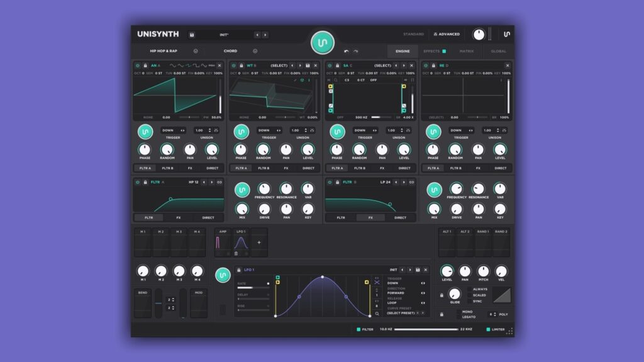Screen dimensions: 644x362
Task: Route oscillator SA C to FX
Action: (382, 168)
